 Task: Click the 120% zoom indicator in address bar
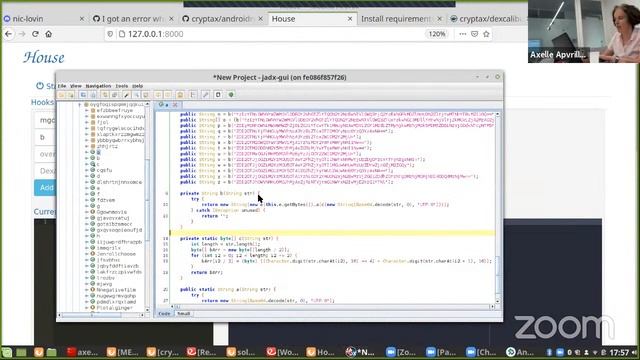tap(437, 34)
